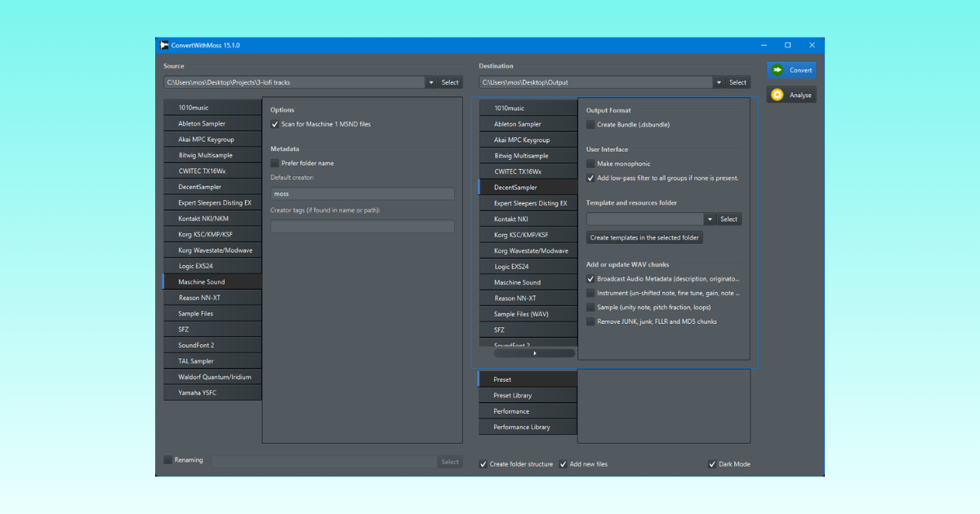Select destination Maschine Sound tab
This screenshot has height=514, width=980.
tap(528, 282)
